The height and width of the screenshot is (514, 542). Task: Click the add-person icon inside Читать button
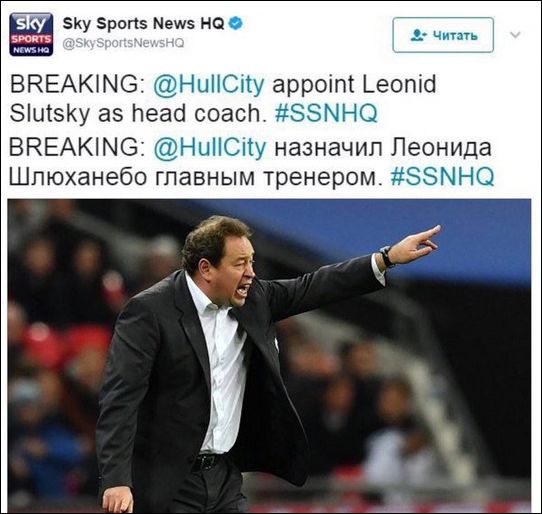pyautogui.click(x=419, y=35)
